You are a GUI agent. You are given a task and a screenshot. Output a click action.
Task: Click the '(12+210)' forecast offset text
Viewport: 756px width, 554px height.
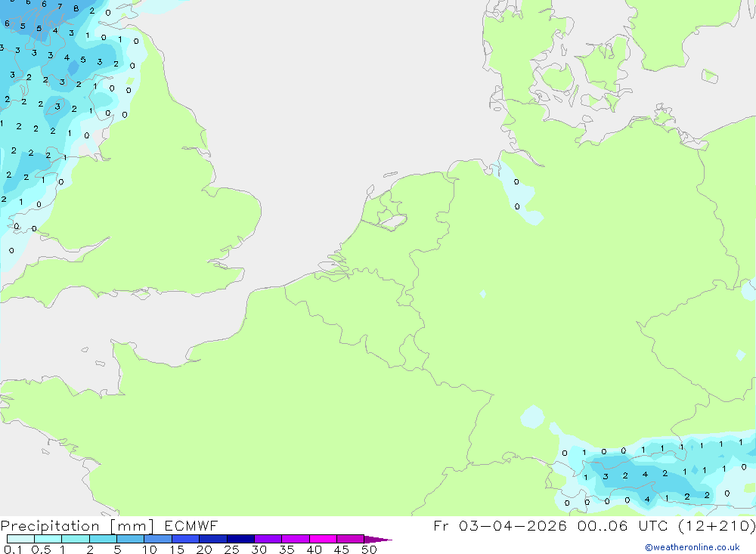pyautogui.click(x=717, y=525)
